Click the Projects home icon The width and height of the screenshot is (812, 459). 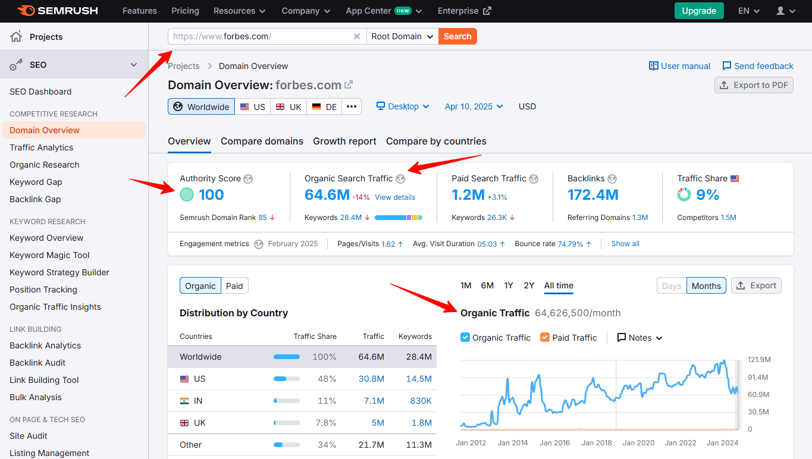(x=16, y=36)
